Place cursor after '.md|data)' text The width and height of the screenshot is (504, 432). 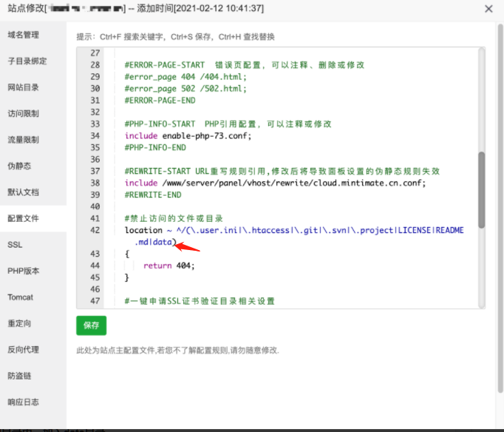(x=177, y=242)
